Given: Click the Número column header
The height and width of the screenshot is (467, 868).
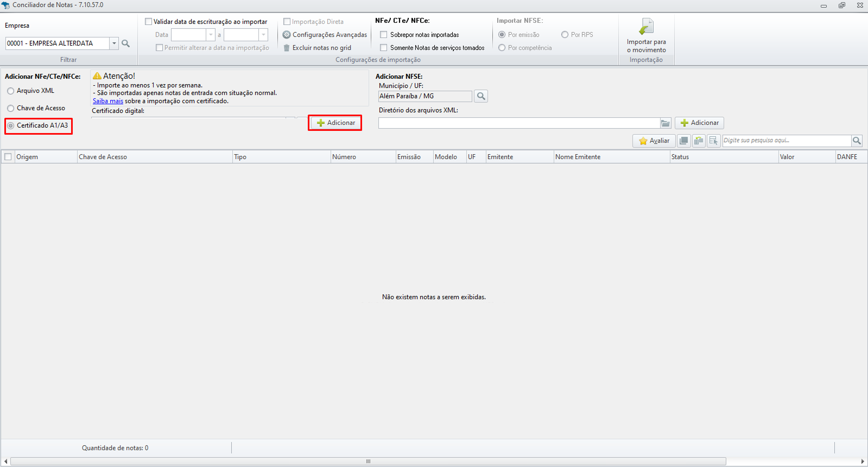Looking at the screenshot, I should click(x=363, y=157).
